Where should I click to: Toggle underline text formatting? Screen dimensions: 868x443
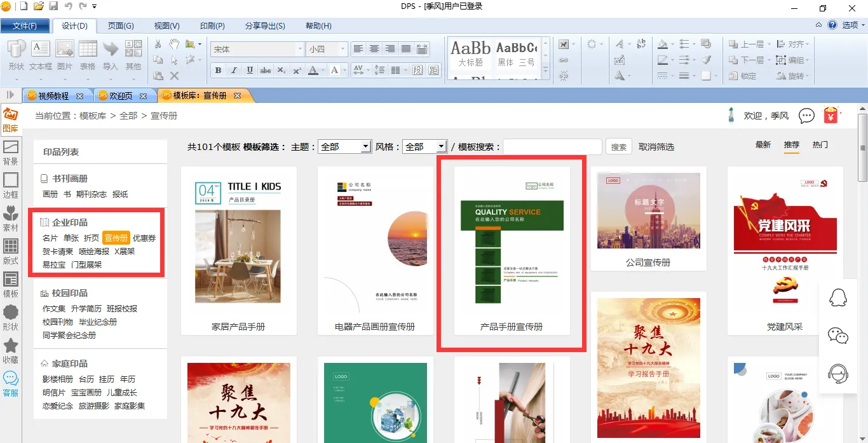click(250, 71)
